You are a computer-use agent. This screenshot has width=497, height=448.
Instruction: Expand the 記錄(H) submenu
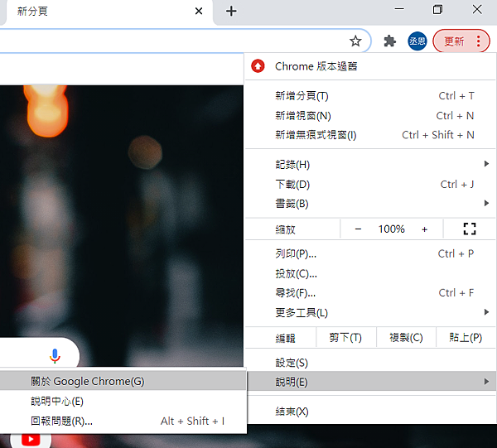pos(370,165)
